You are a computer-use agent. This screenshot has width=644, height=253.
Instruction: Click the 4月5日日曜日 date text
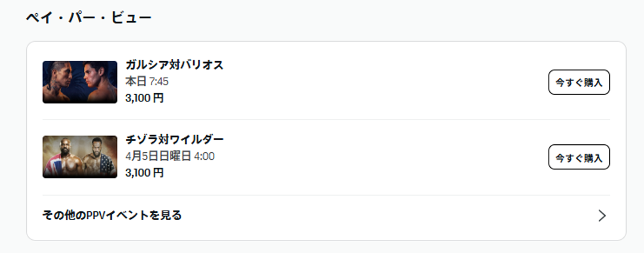click(158, 156)
